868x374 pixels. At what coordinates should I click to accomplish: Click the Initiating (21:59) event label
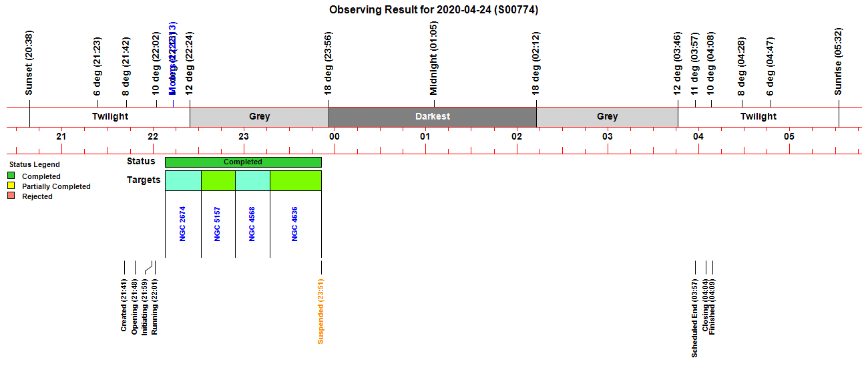click(x=145, y=307)
